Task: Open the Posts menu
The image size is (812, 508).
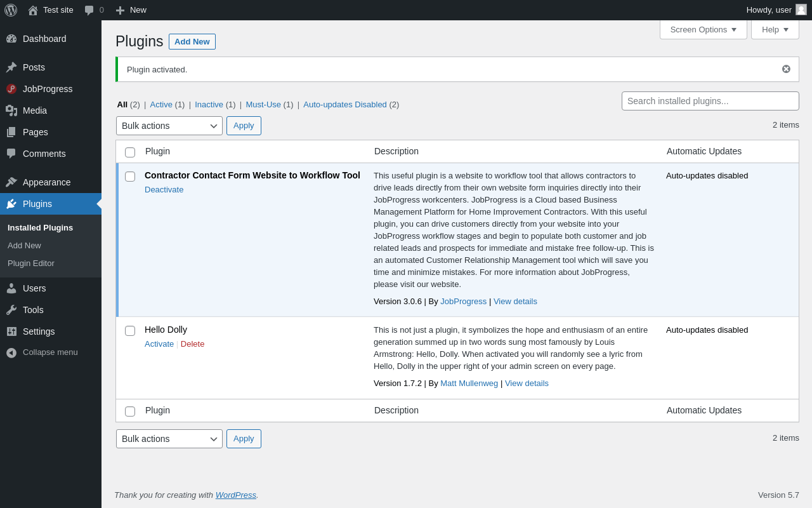Action: (51, 67)
